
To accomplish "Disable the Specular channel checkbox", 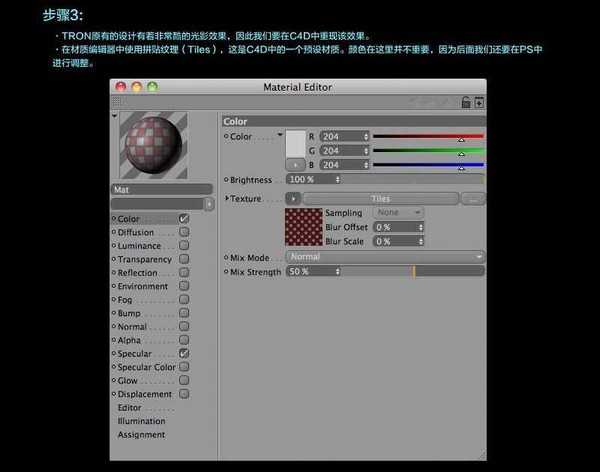I will coord(184,353).
